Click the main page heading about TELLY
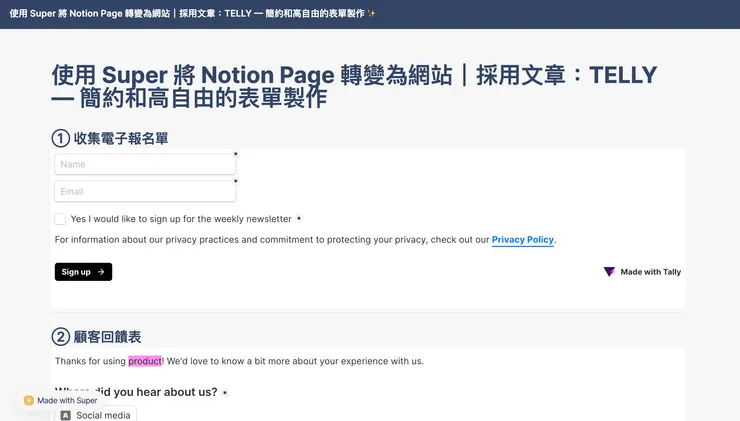The height and width of the screenshot is (421, 740). pyautogui.click(x=354, y=86)
